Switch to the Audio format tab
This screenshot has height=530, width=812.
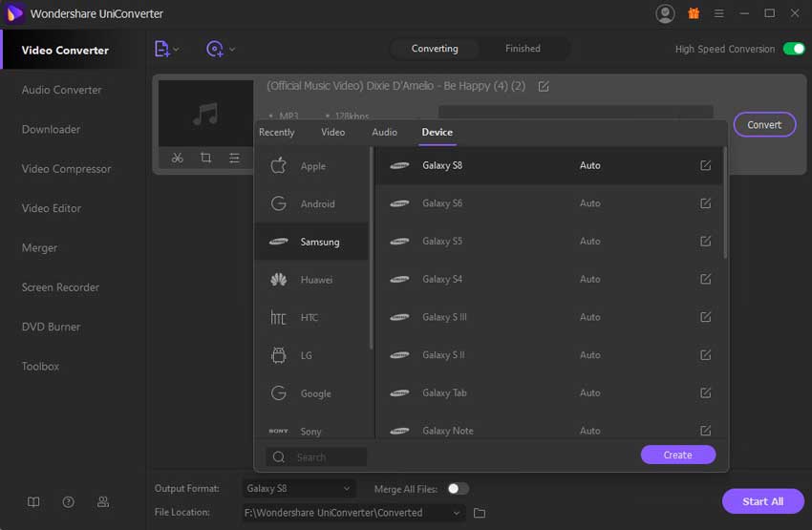[x=384, y=132]
